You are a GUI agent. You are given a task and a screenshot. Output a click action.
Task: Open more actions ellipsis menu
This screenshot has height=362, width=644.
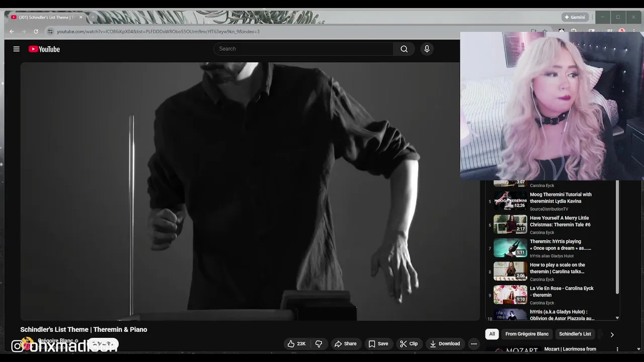(473, 344)
